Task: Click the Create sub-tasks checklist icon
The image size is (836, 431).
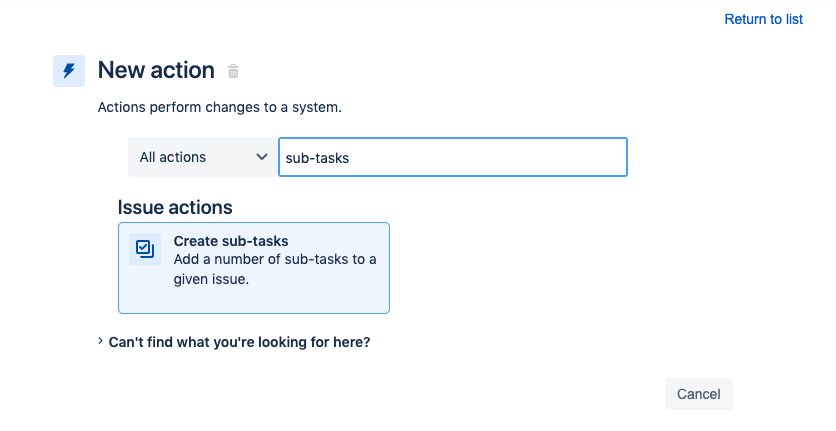Action: (x=145, y=249)
